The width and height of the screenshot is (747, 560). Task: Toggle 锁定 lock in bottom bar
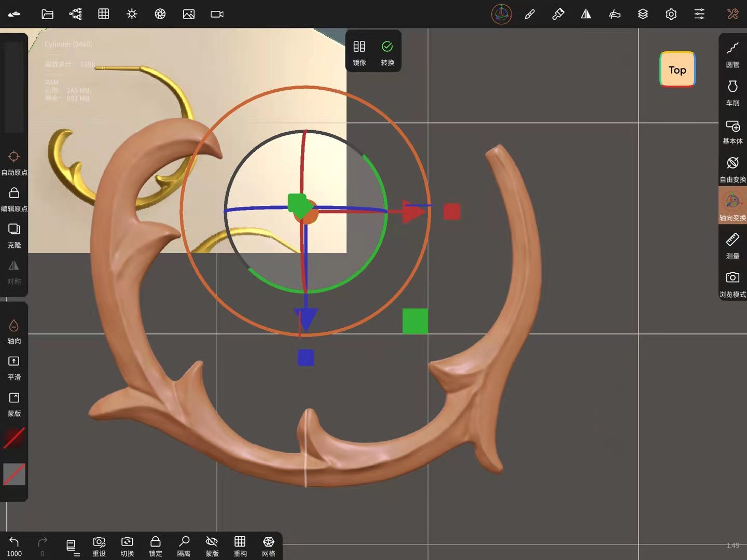(156, 547)
